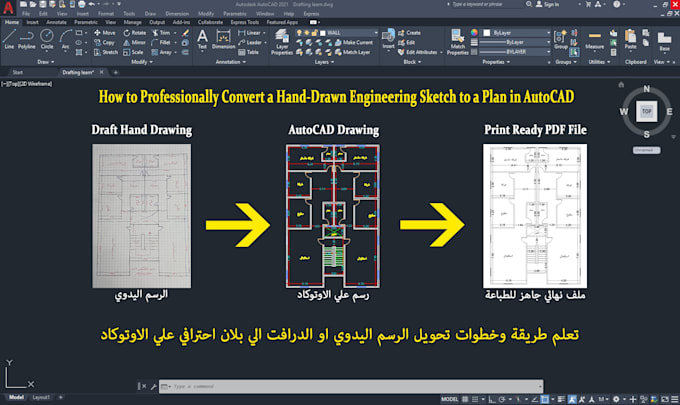The height and width of the screenshot is (405, 680).
Task: Click the Array tool
Action: pos(161,52)
